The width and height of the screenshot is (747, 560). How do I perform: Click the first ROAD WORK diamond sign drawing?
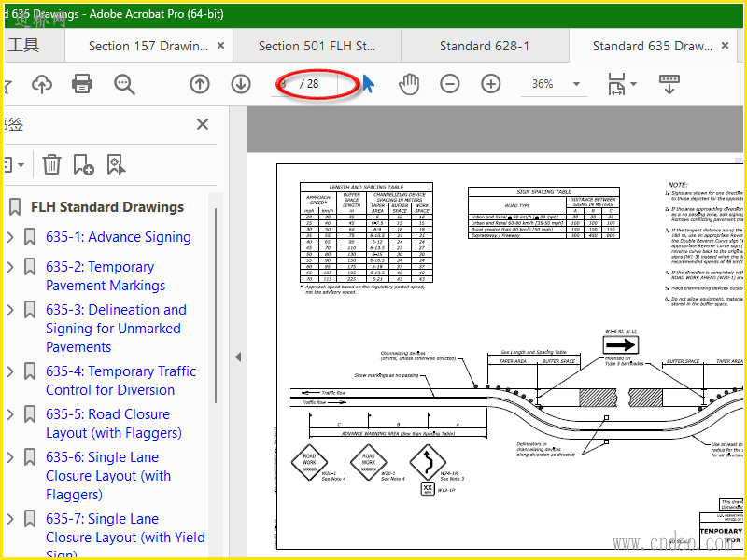click(310, 462)
